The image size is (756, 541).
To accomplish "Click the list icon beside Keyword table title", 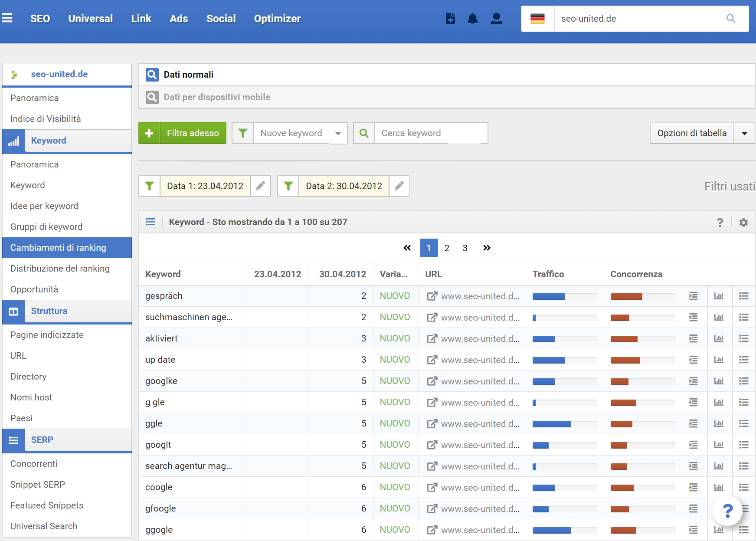I will (151, 222).
